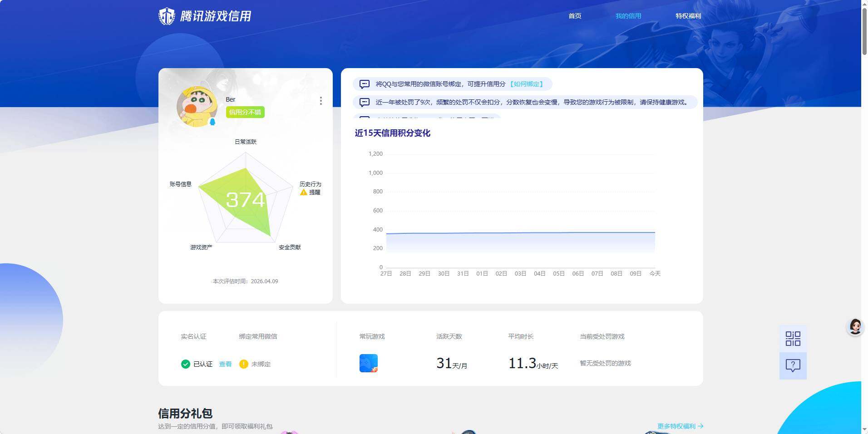Open the floating customer service assistant avatar
This screenshot has height=434, width=868.
pos(855,326)
